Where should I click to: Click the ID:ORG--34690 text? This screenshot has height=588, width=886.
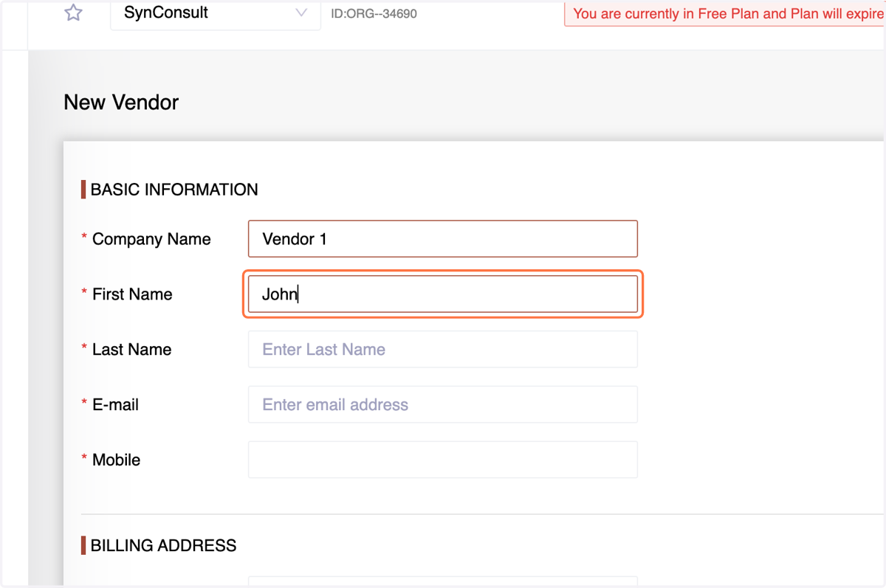374,13
